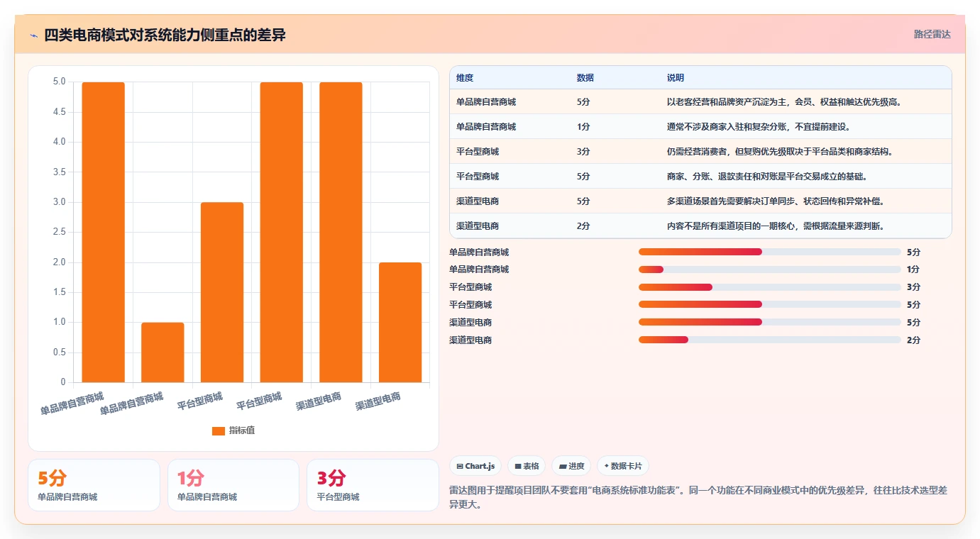Open the 1分 单品牌自营商城 data card
This screenshot has height=539, width=980.
click(233, 485)
